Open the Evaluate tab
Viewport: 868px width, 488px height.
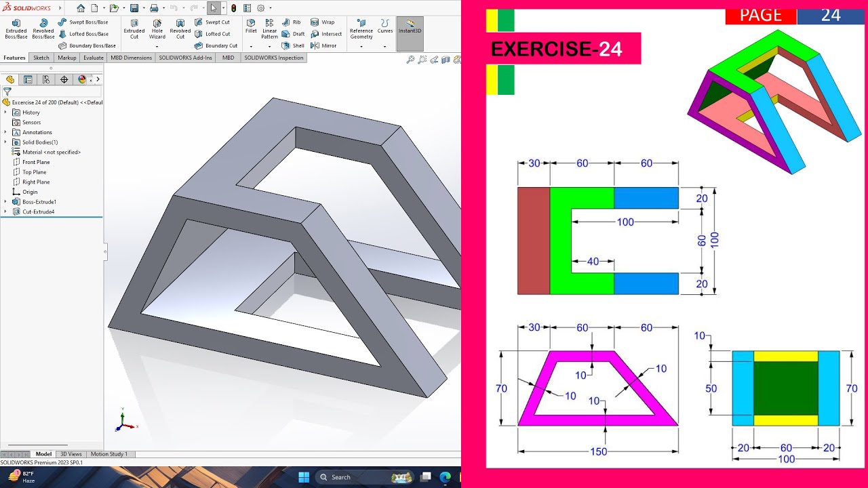click(94, 58)
